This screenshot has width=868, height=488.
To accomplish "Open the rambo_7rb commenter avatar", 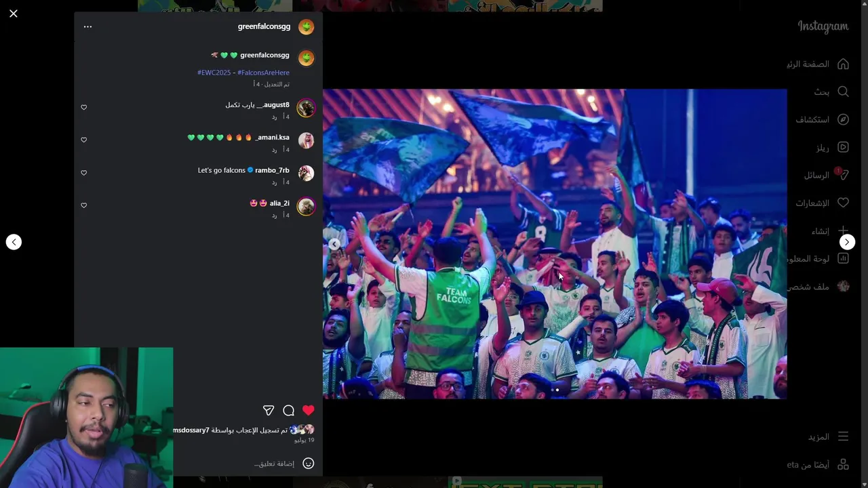I will (307, 174).
